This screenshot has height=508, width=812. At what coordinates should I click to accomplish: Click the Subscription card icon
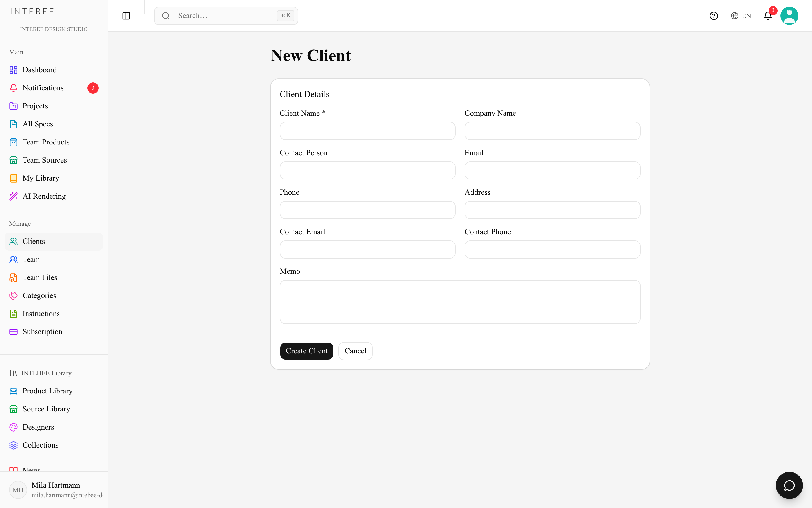coord(14,332)
